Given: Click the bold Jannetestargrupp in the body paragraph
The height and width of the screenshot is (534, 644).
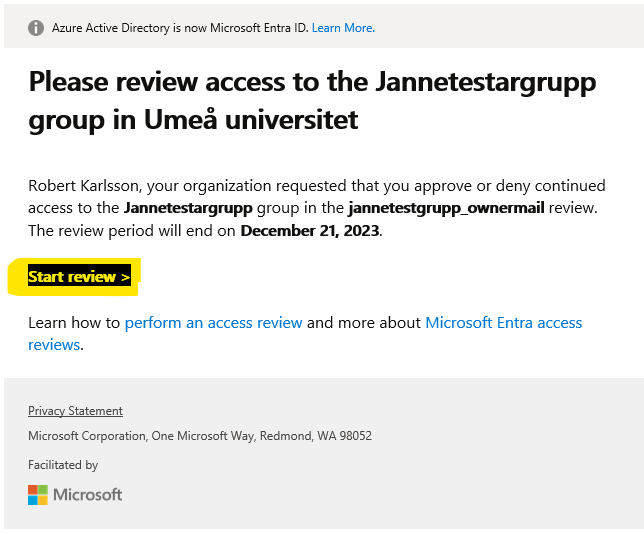Looking at the screenshot, I should (x=188, y=208).
